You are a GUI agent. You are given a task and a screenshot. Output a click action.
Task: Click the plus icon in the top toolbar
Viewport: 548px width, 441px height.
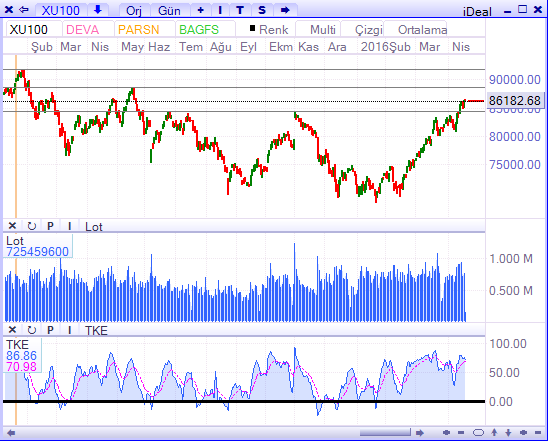pyautogui.click(x=200, y=10)
